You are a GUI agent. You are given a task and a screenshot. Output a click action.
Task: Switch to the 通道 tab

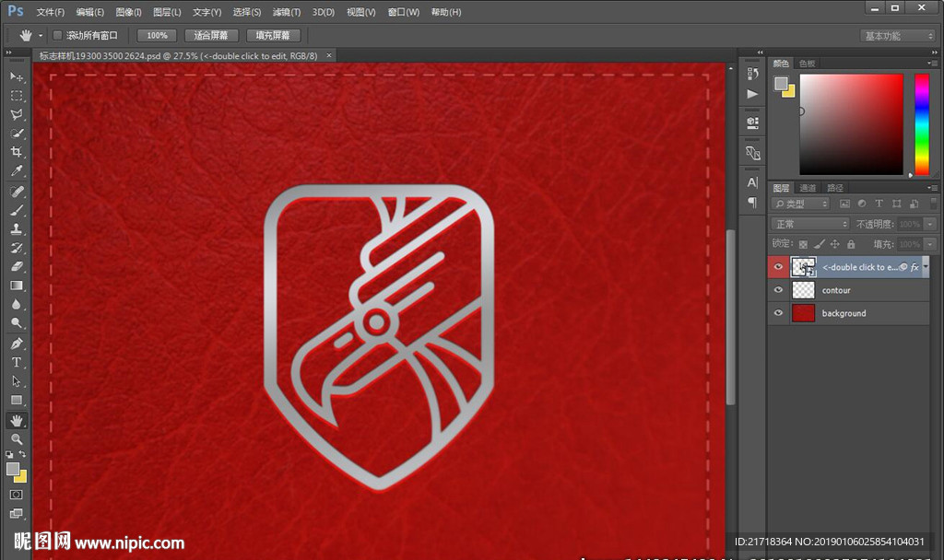click(x=808, y=188)
